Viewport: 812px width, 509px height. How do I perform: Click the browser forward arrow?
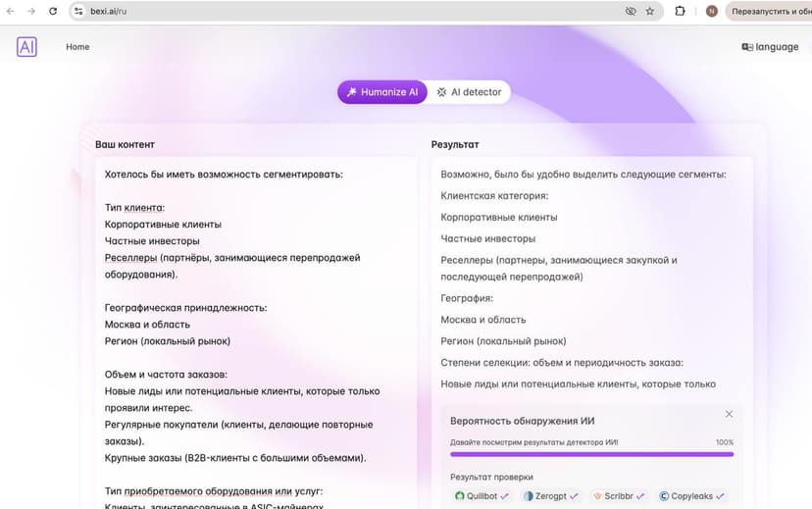pos(31,11)
